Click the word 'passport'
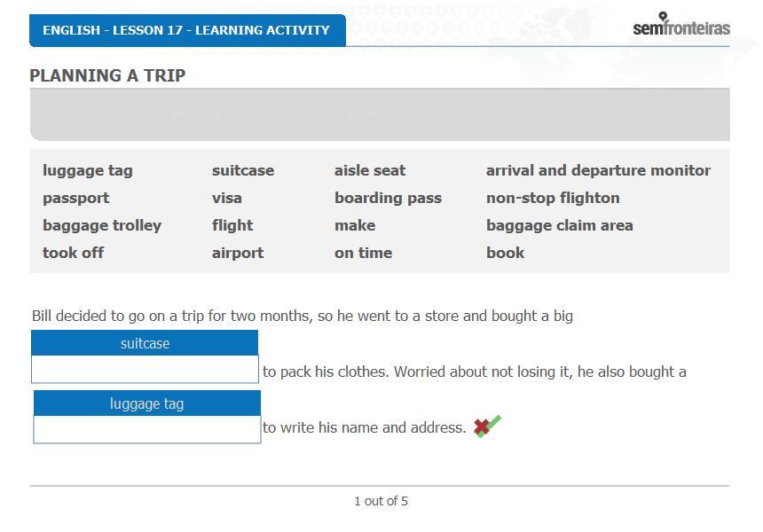 point(76,199)
